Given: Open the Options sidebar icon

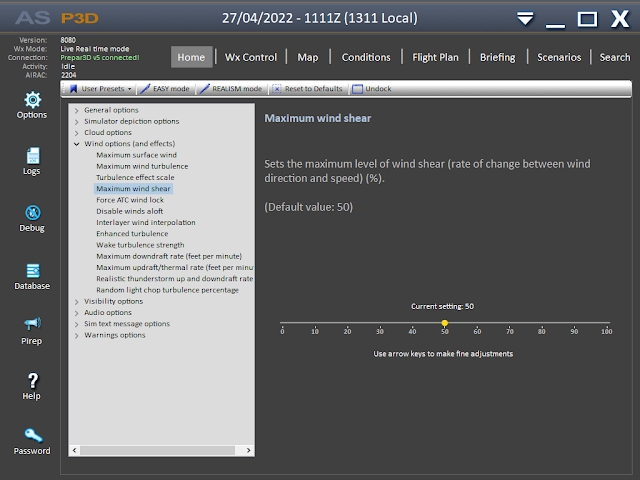Looking at the screenshot, I should pyautogui.click(x=32, y=104).
